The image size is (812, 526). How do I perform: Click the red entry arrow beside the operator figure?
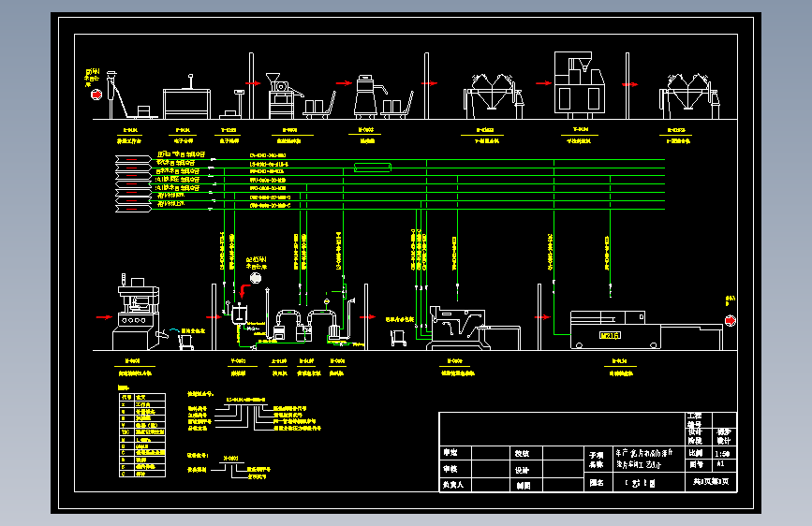click(x=96, y=95)
